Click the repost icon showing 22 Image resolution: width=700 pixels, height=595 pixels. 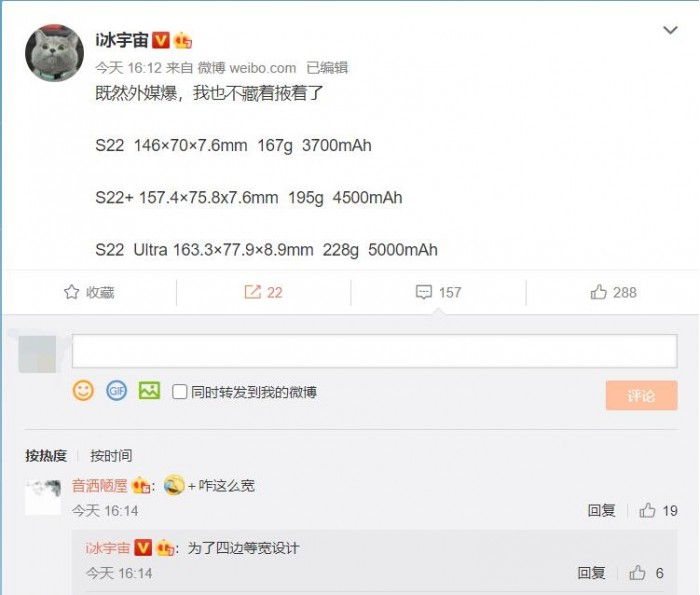coord(252,292)
